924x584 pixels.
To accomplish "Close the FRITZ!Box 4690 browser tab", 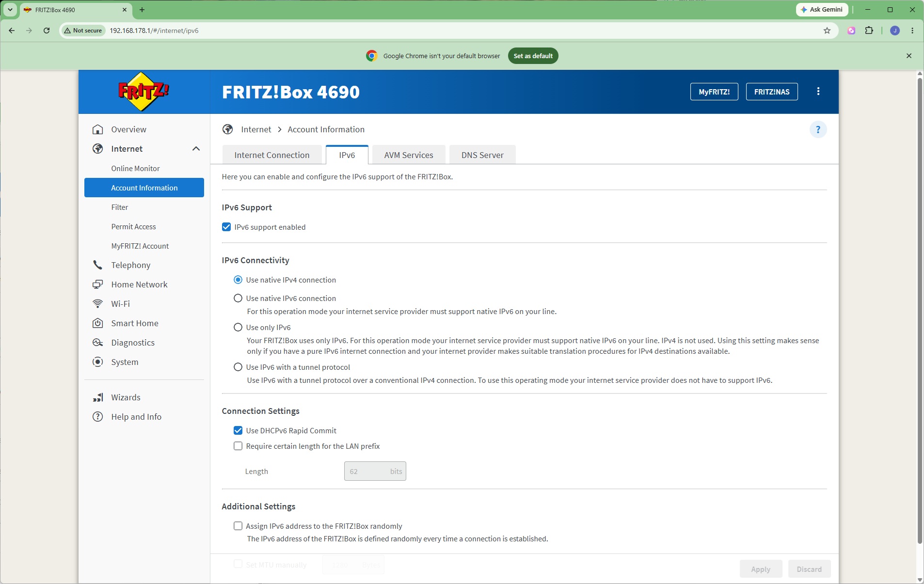I will pos(125,10).
